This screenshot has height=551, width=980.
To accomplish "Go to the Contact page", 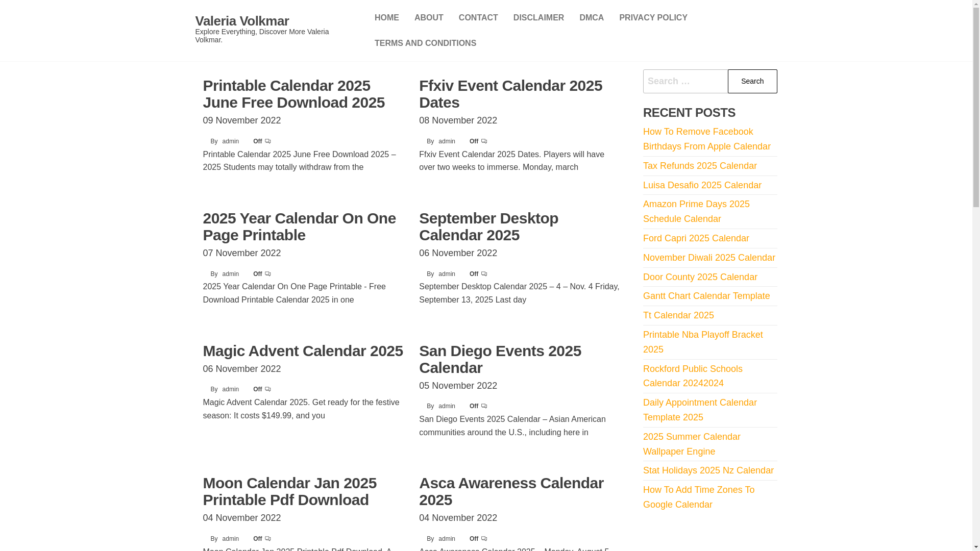I will 478,18.
